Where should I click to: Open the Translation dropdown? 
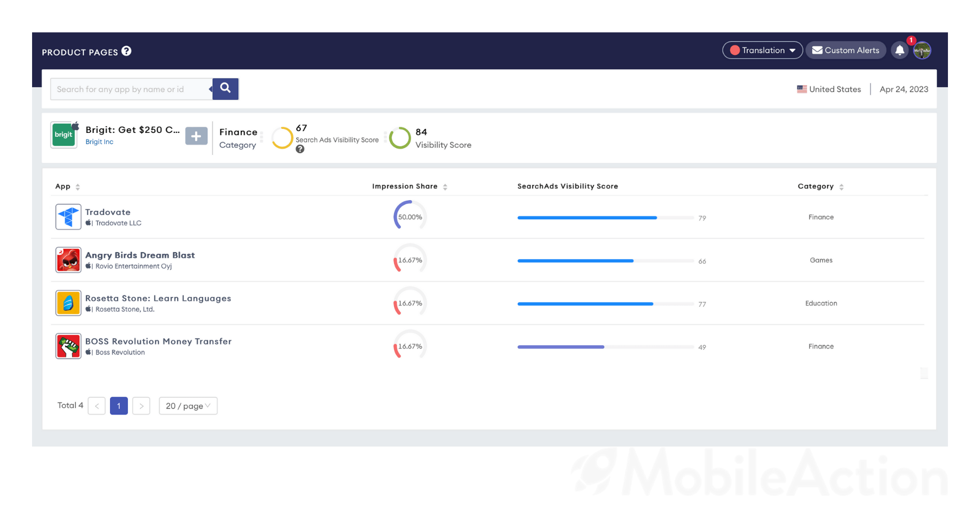(x=762, y=50)
